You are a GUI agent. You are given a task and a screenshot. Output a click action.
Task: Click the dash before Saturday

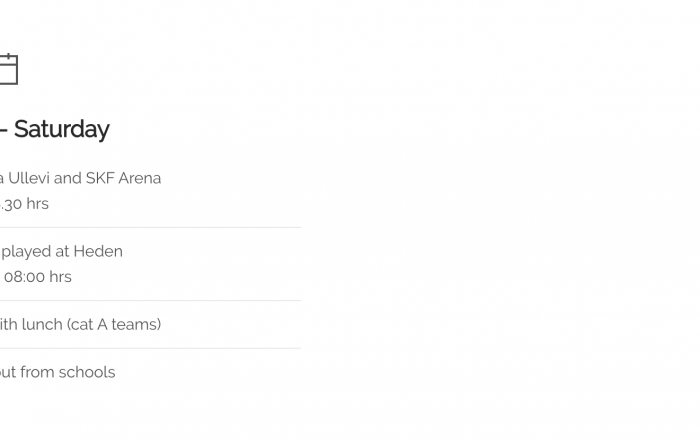[x=4, y=131]
